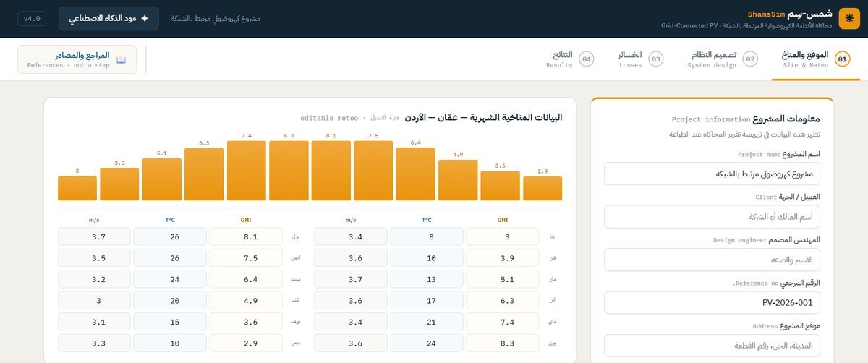Edit August wind speed 3.5
This screenshot has width=868, height=363.
coord(94,257)
